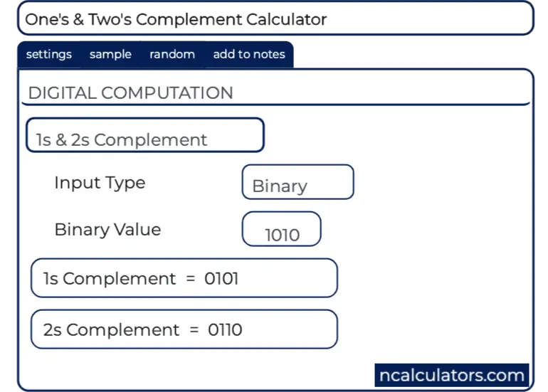This screenshot has height=392, width=548.
Task: Click the Input Type label
Action: pyautogui.click(x=100, y=183)
